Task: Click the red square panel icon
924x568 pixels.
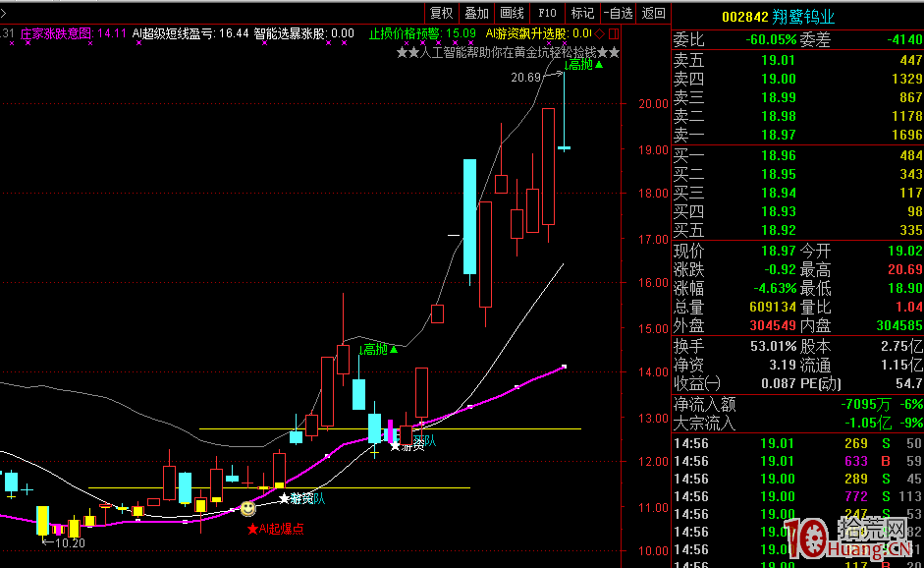Action: 614,33
